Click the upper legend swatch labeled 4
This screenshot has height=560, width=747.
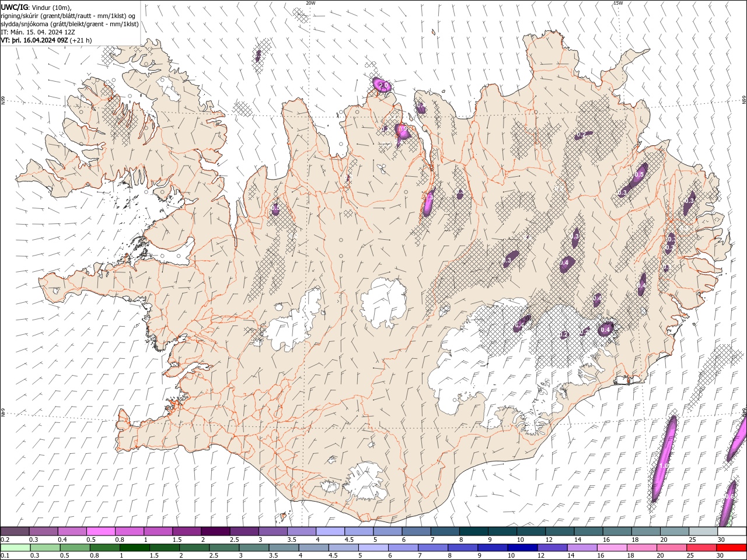[330, 531]
